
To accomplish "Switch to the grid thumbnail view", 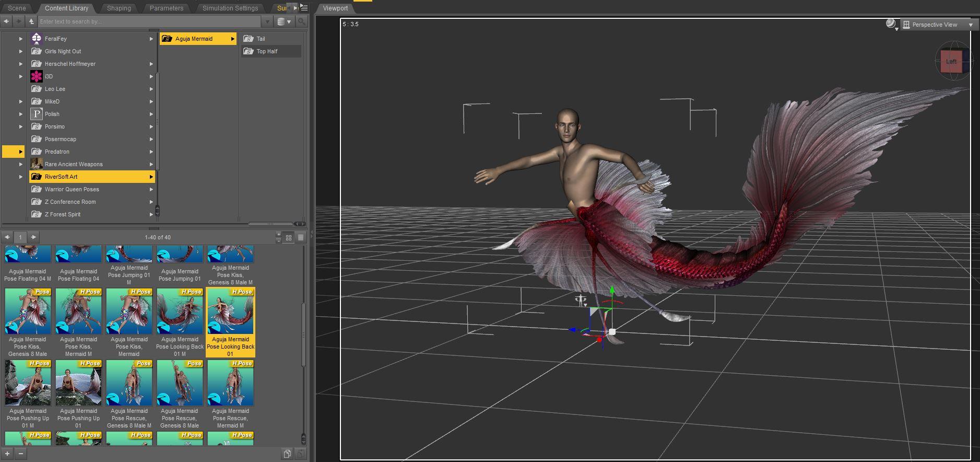I will pyautogui.click(x=289, y=238).
